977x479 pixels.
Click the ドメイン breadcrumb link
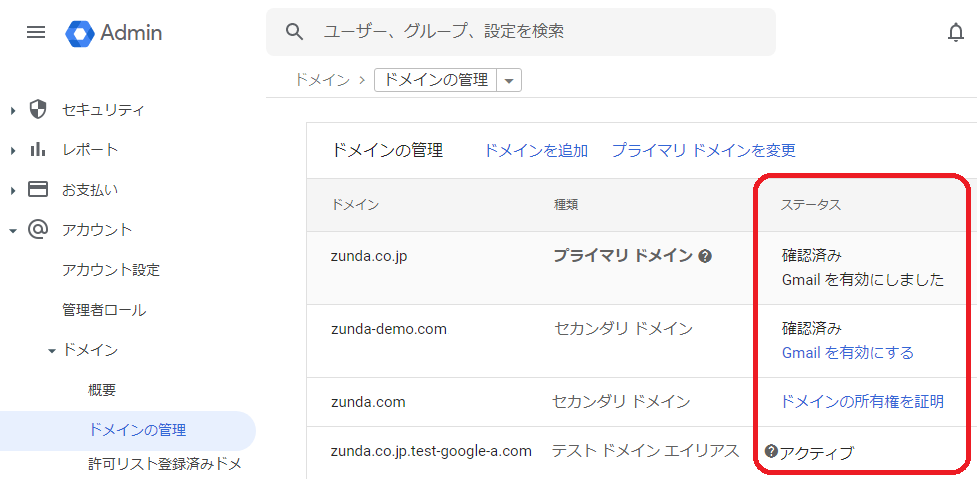click(x=322, y=80)
